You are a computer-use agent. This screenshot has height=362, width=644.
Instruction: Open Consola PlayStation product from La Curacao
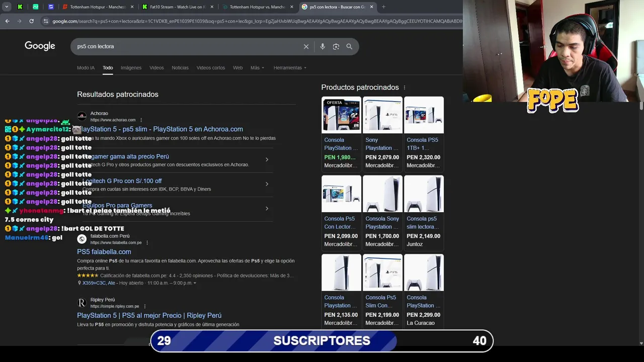coord(424,291)
